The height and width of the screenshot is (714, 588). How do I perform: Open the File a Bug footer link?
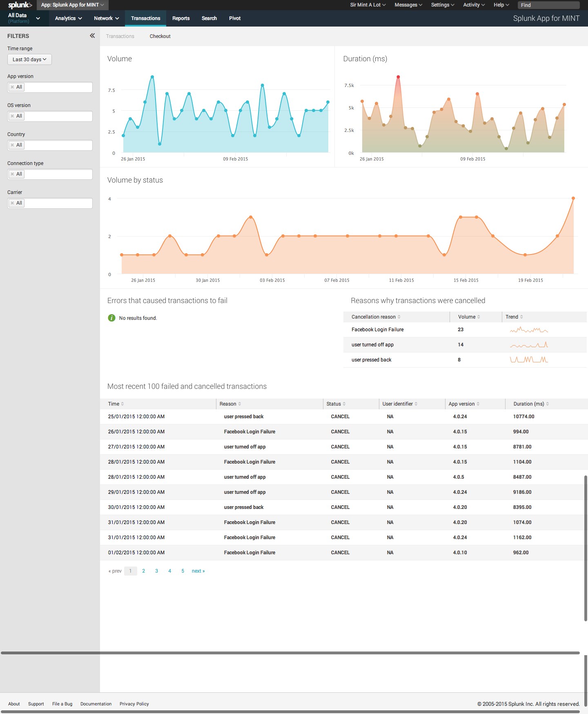point(62,704)
